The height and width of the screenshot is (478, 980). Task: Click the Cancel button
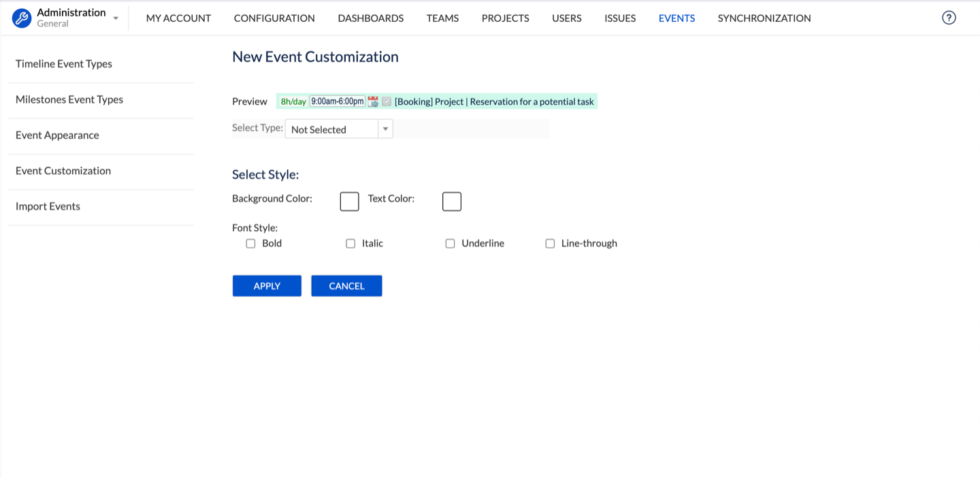click(x=346, y=286)
